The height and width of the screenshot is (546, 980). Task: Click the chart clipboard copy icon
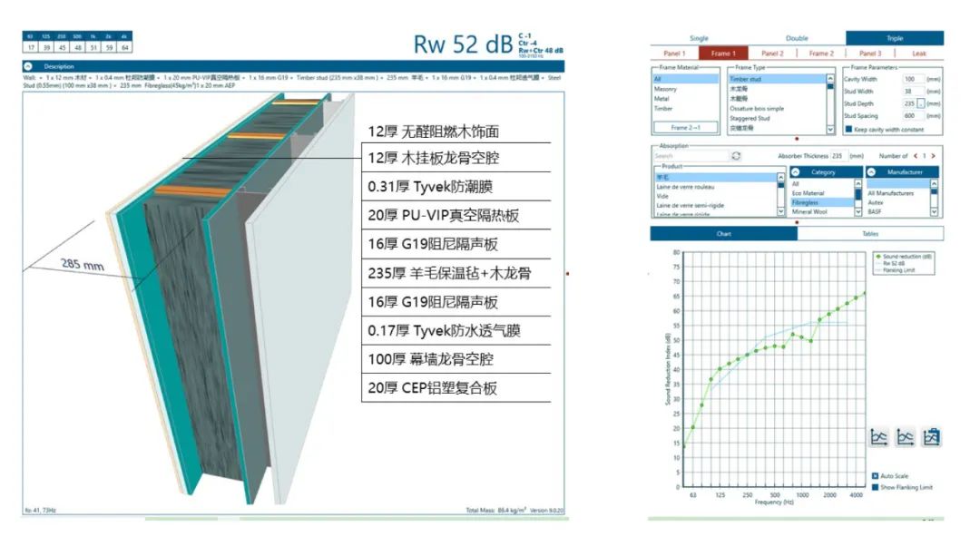[931, 438]
